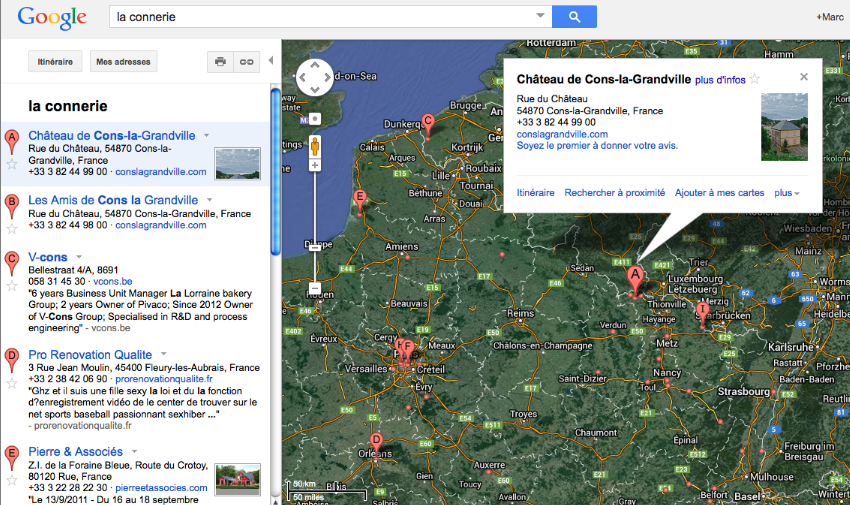Pan map down with navigation arrow

[315, 89]
